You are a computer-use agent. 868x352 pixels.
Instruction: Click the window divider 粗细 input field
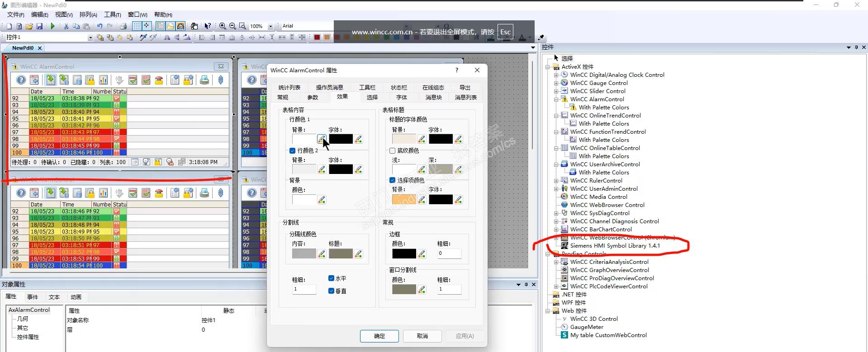point(449,289)
